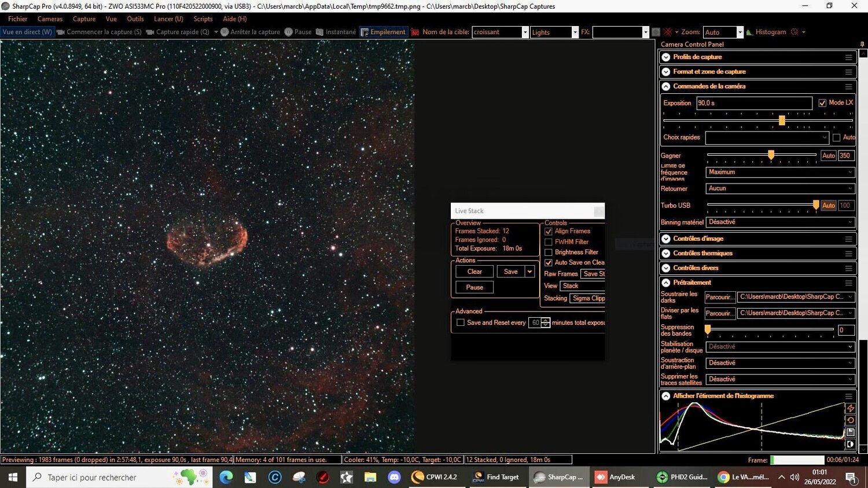Apply auto histogram stretch lightning icon

click(851, 408)
